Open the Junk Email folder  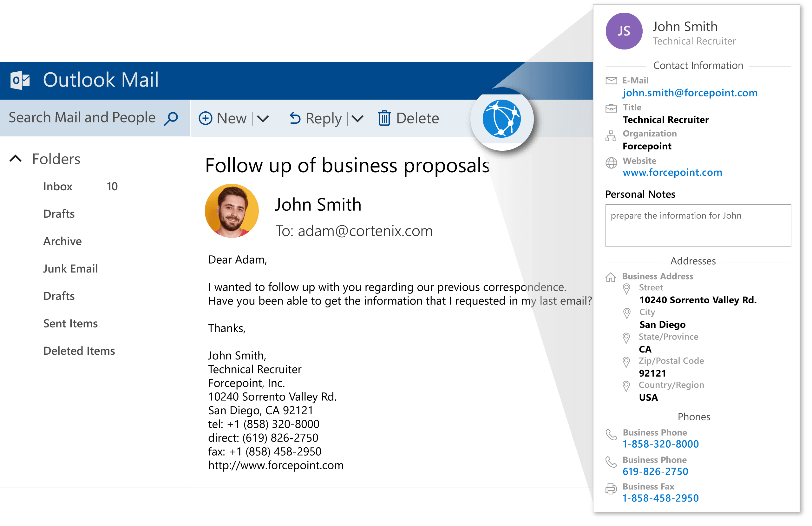tap(70, 269)
